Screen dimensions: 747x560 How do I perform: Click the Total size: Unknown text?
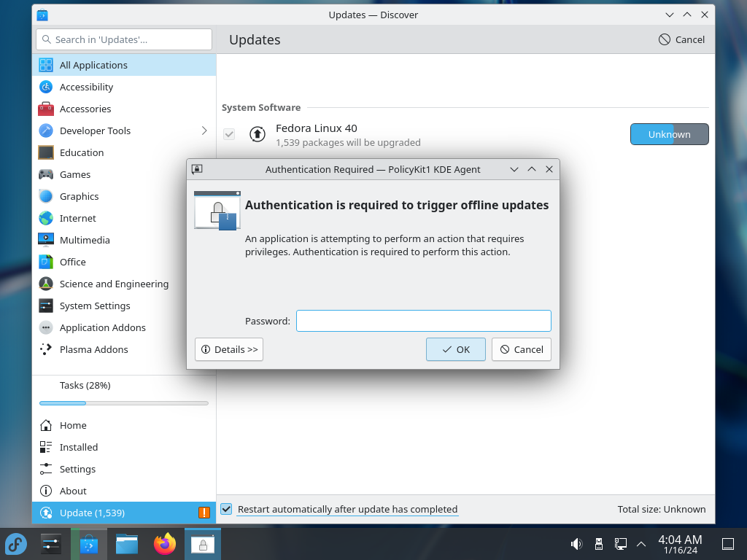662,509
